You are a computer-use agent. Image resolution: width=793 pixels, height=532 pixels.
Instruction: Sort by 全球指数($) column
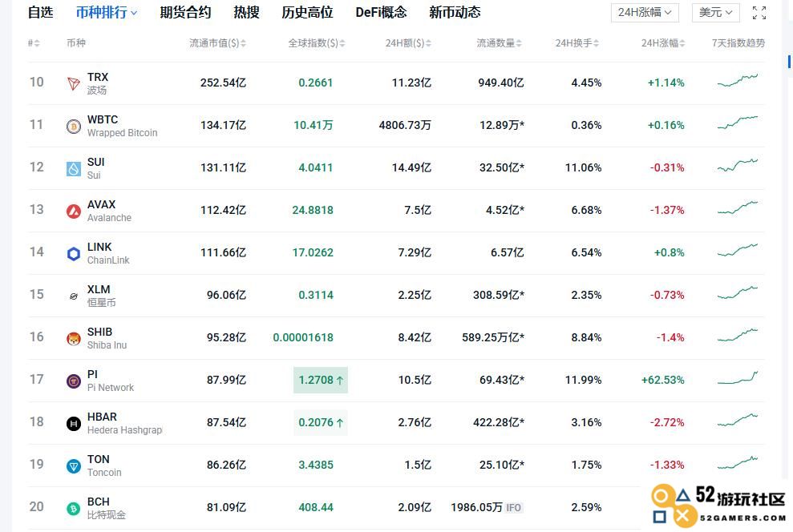pos(317,43)
